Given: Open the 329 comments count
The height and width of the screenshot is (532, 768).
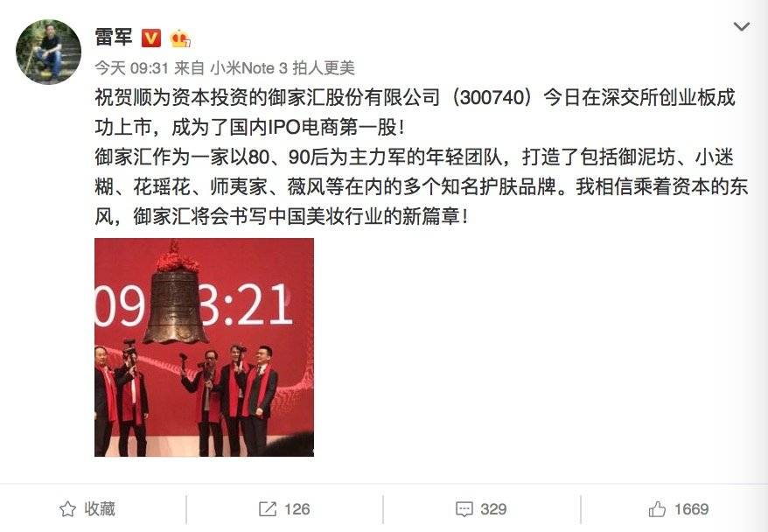Looking at the screenshot, I should 493,509.
